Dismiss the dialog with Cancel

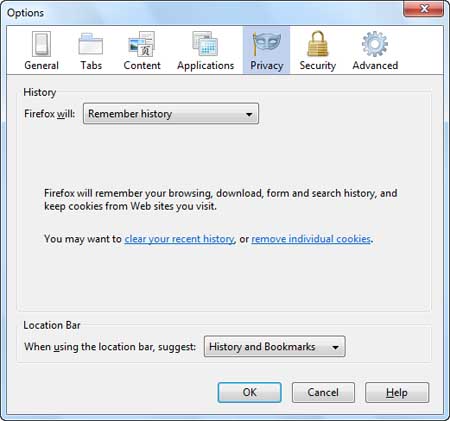click(323, 392)
